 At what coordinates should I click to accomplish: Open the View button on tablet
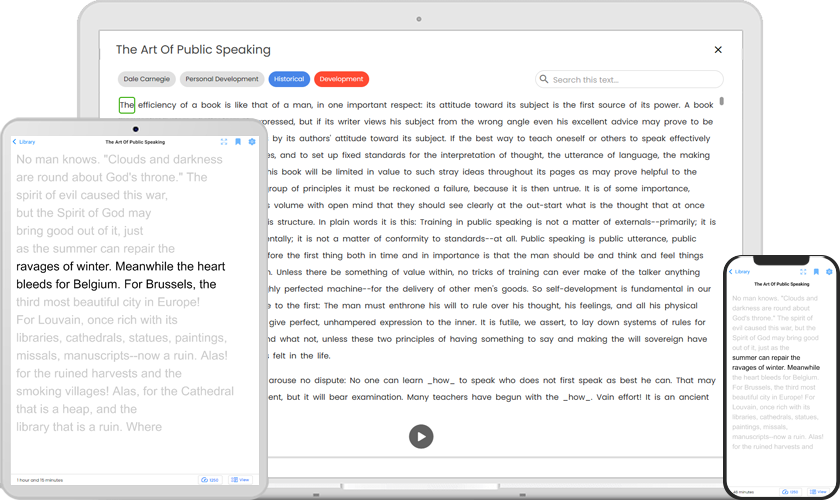coord(240,480)
